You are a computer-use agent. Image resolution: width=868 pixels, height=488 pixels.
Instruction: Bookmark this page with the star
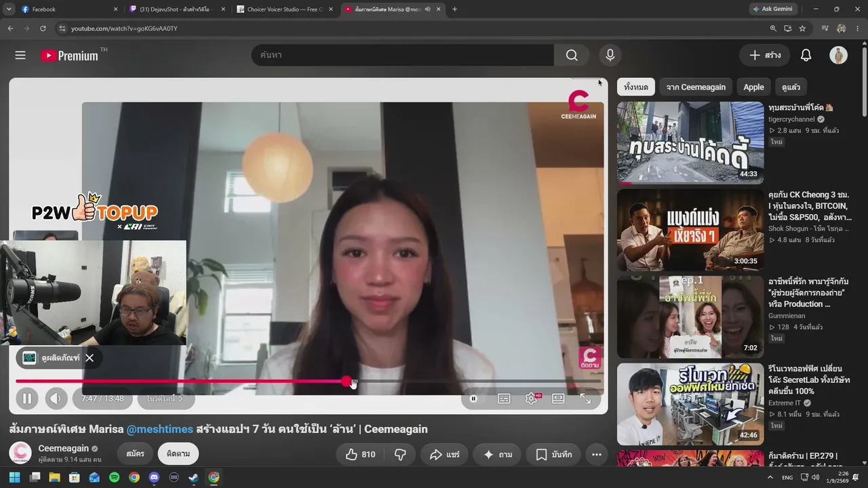click(x=802, y=28)
